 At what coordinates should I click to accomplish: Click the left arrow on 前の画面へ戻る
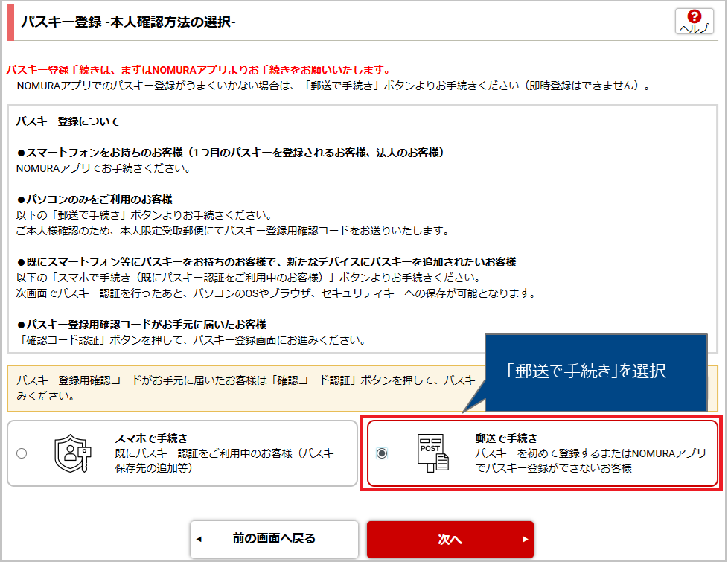click(199, 539)
